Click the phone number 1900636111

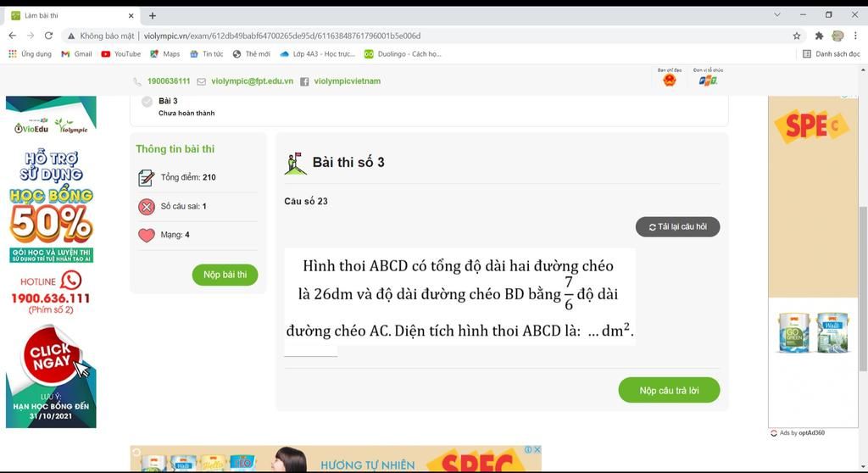[x=169, y=81]
